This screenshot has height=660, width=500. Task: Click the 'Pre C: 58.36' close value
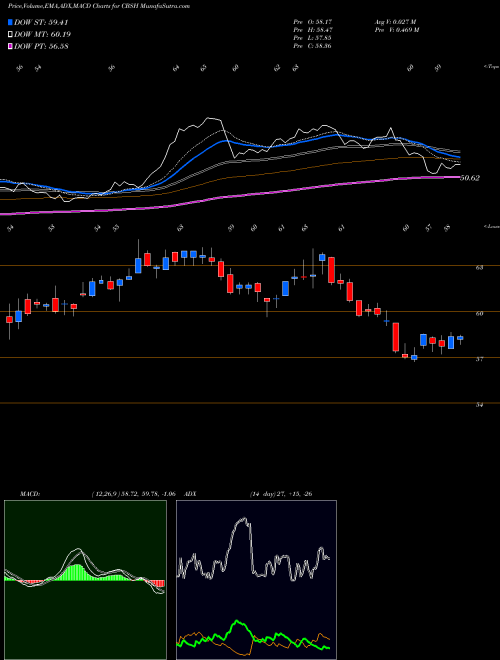312,46
